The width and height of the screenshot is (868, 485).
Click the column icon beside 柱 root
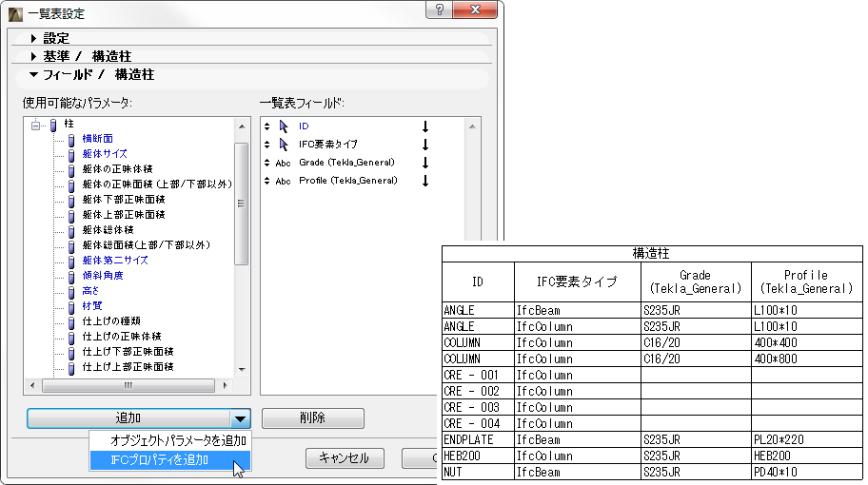coord(53,126)
